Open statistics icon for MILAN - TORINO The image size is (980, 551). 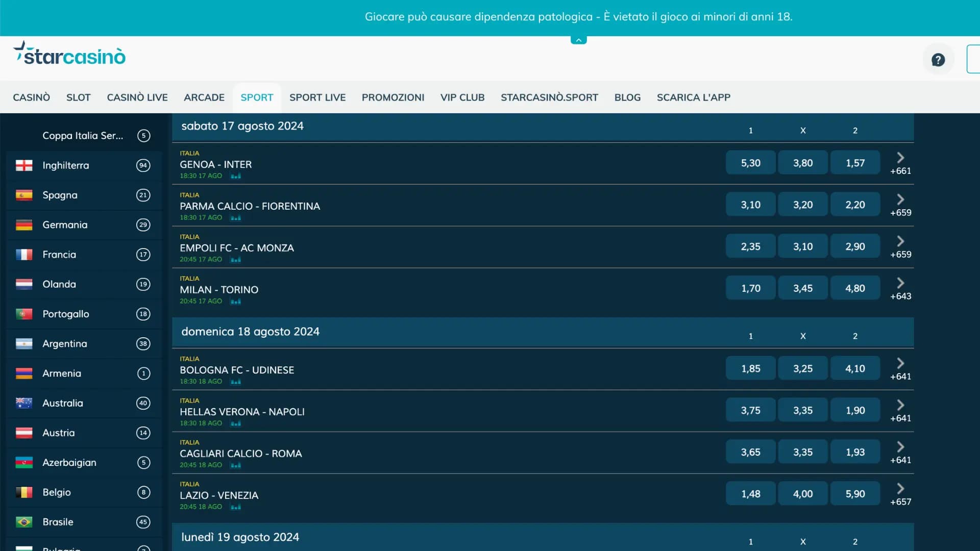pyautogui.click(x=235, y=301)
